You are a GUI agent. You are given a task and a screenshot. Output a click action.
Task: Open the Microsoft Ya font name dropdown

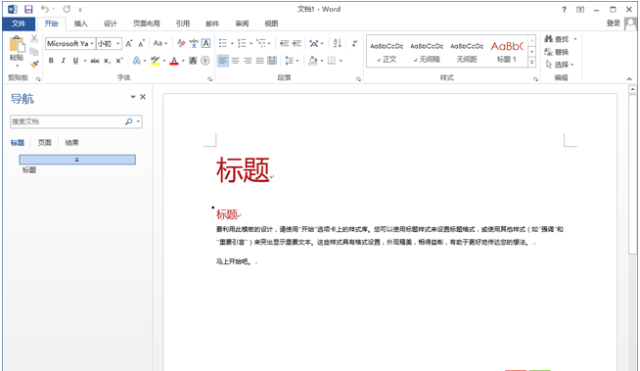click(92, 43)
